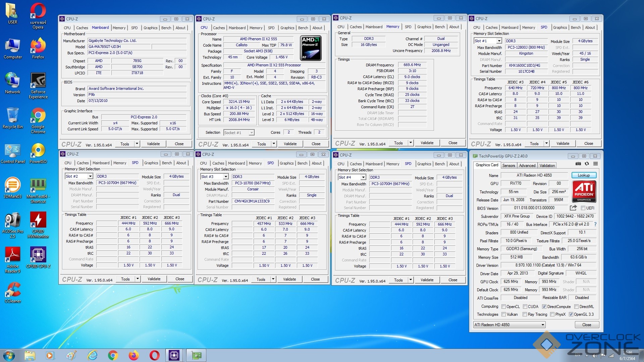The image size is (644, 362).
Task: Click the Bus Interface question mark
Action: coord(595,224)
